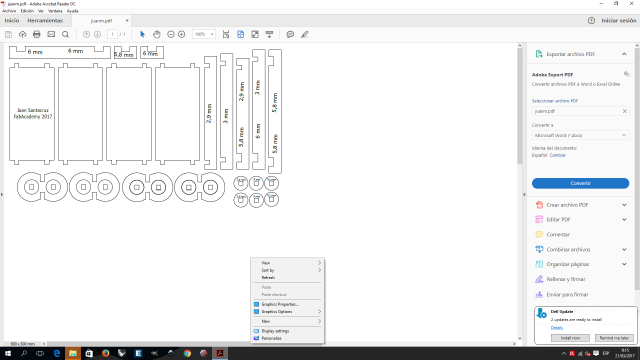This screenshot has width=640, height=360.
Task: Open Windows Start menu
Action: (x=8, y=353)
